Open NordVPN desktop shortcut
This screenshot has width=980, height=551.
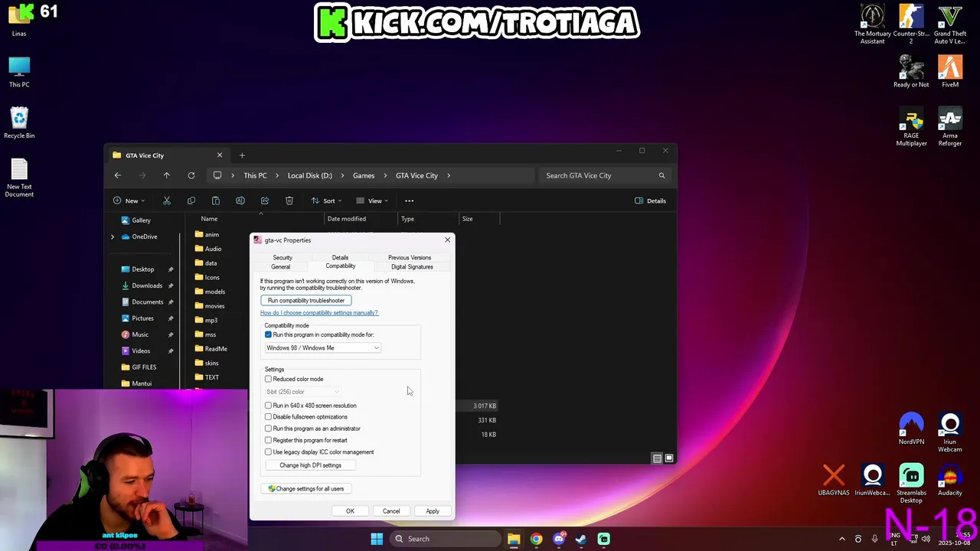pyautogui.click(x=911, y=429)
